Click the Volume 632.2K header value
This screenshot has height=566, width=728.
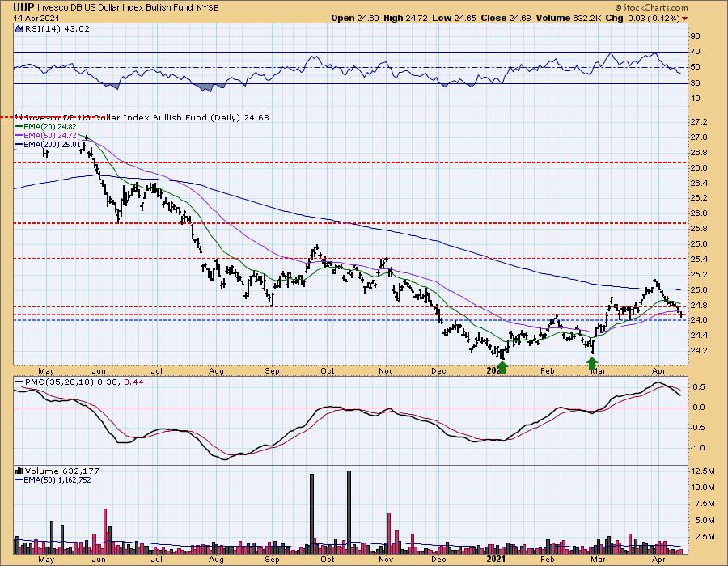569,18
